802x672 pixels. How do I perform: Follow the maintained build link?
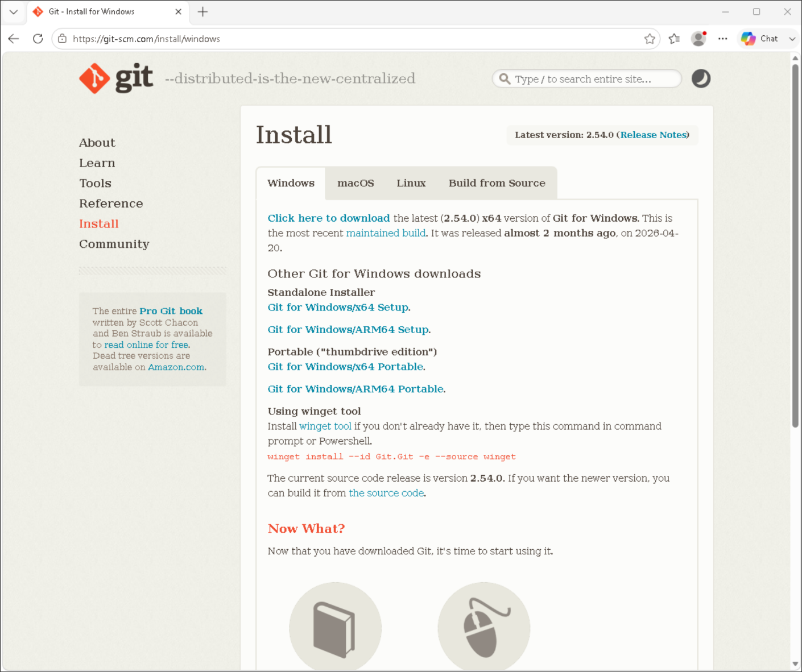pos(386,233)
